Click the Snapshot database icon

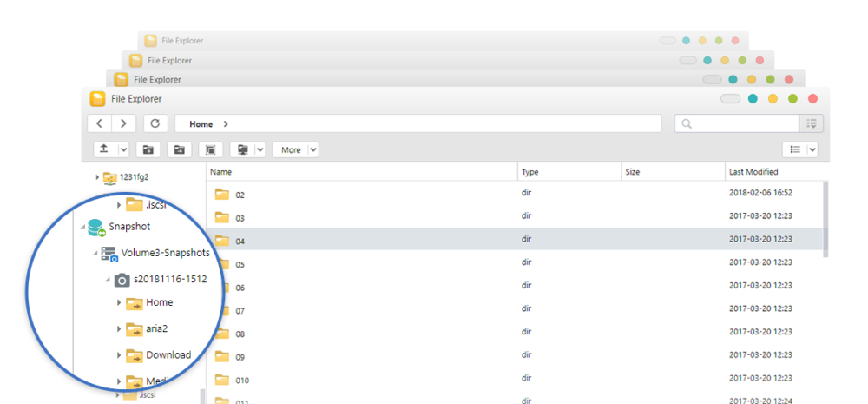click(96, 228)
